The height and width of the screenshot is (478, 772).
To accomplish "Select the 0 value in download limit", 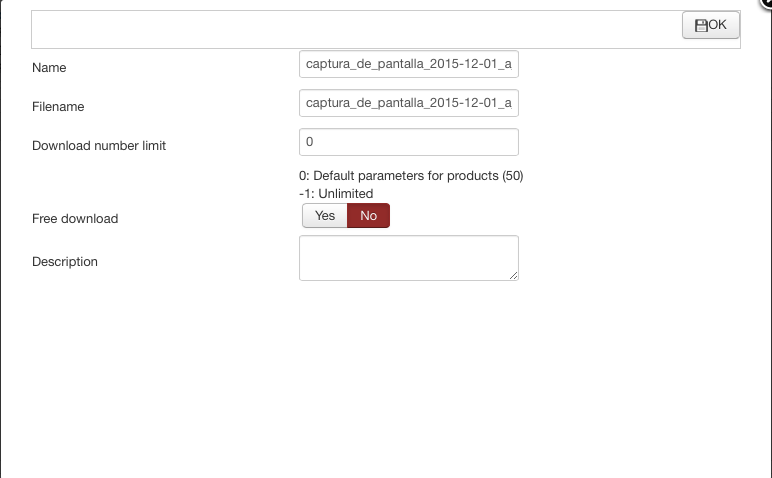I will click(310, 142).
